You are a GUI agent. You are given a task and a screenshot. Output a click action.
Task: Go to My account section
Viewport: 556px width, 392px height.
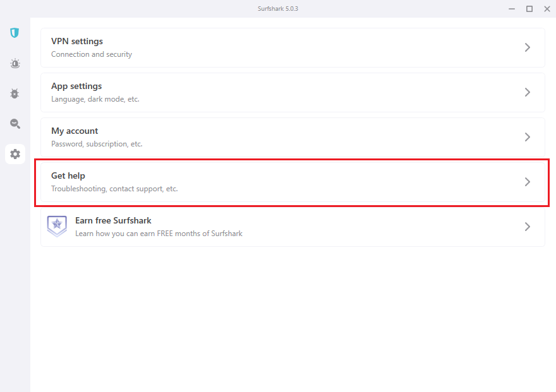coord(75,131)
